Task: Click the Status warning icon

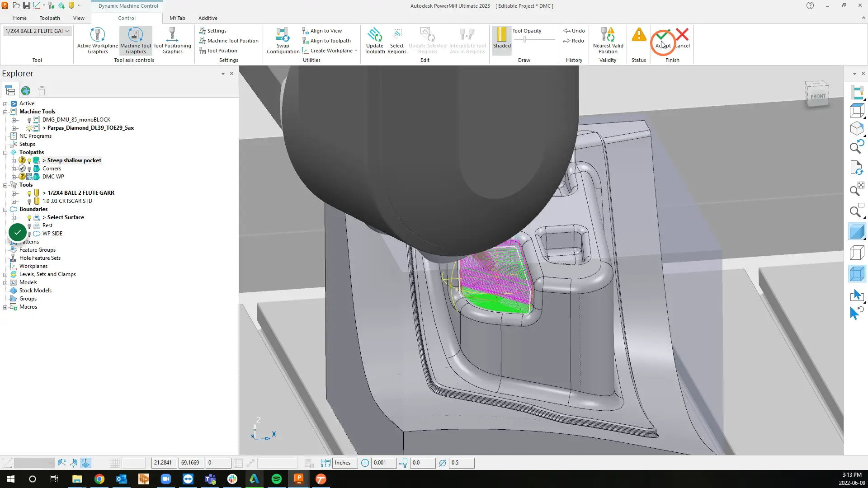Action: point(639,35)
